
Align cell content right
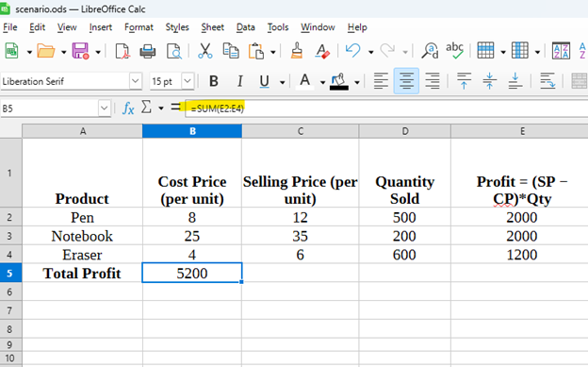click(x=433, y=81)
